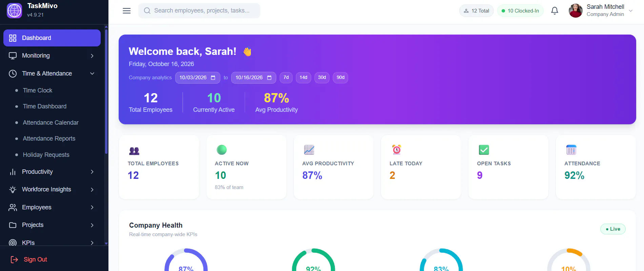The height and width of the screenshot is (271, 644).
Task: Select the 7d date range button
Action: 286,78
